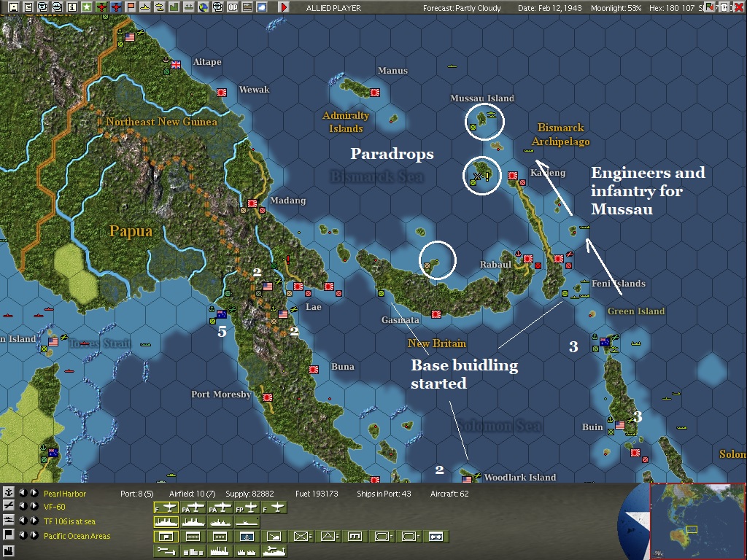
Task: Go to next task force after TF 106
Action: (x=34, y=521)
